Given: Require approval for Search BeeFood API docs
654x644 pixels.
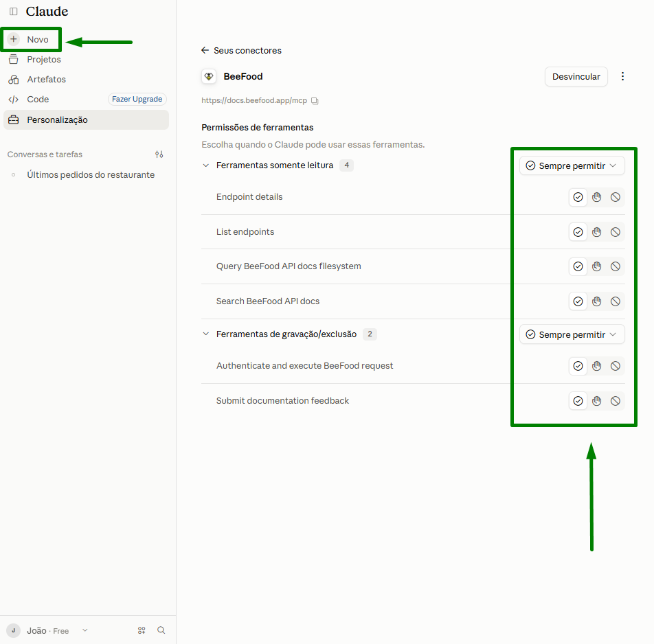Looking at the screenshot, I should [x=596, y=301].
